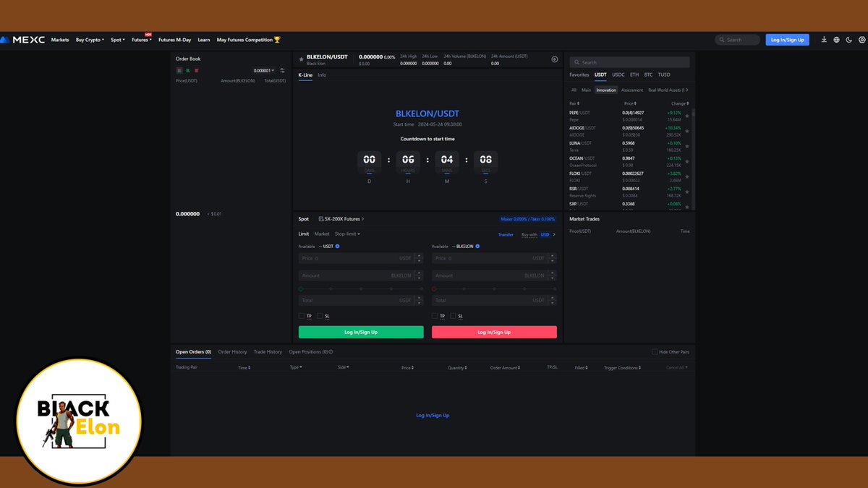The image size is (868, 488).
Task: Click the Log In/Sign Up link in orders panel
Action: click(x=433, y=416)
